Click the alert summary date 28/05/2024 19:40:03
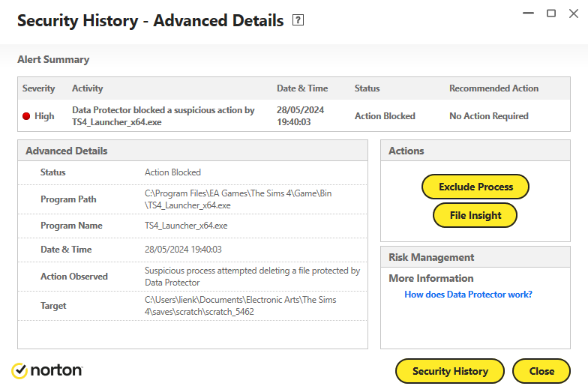The image size is (588, 389). [300, 116]
